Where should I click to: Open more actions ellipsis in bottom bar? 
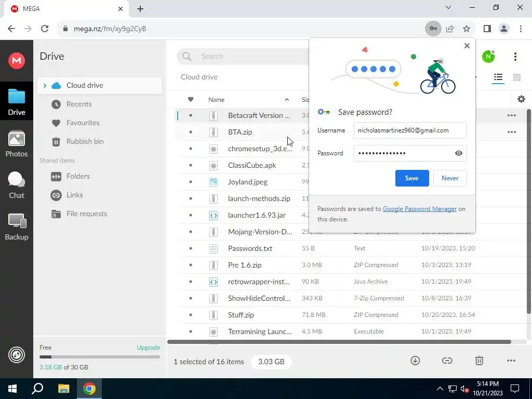511,361
